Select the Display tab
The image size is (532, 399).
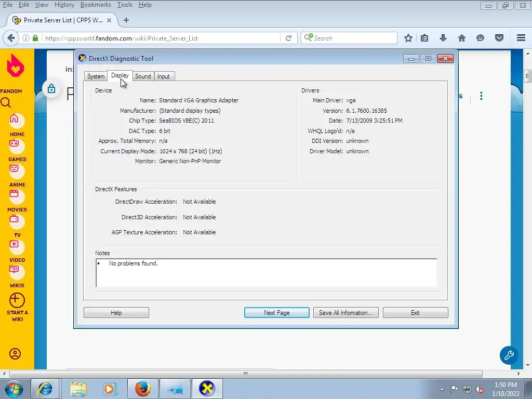[x=120, y=75]
